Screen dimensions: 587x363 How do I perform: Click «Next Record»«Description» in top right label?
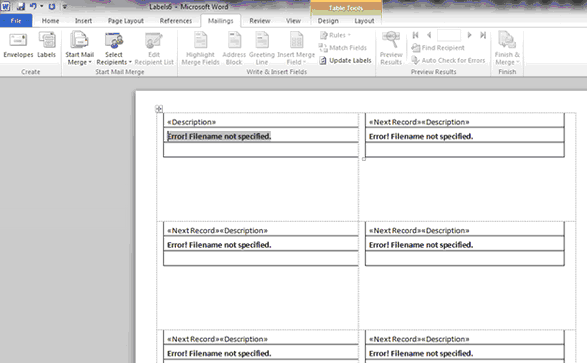(419, 122)
